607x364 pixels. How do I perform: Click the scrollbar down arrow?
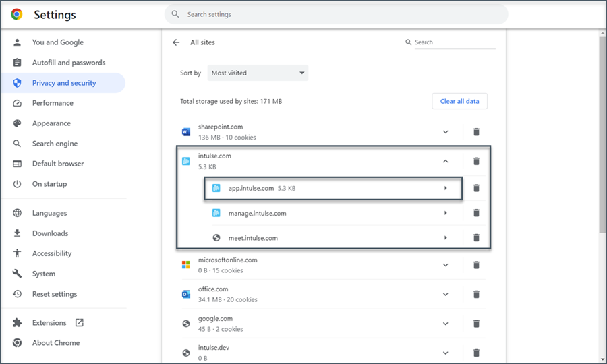point(602,360)
